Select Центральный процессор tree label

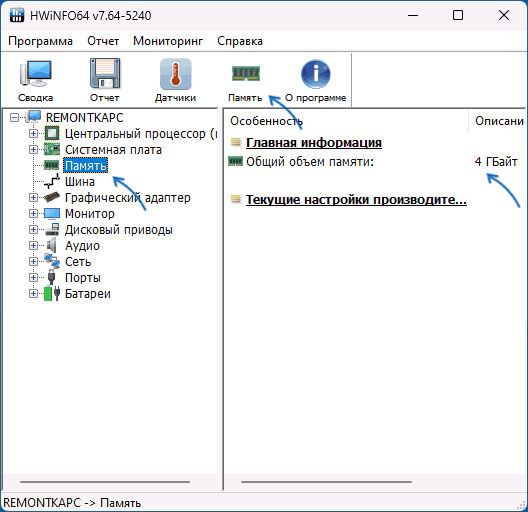[141, 134]
